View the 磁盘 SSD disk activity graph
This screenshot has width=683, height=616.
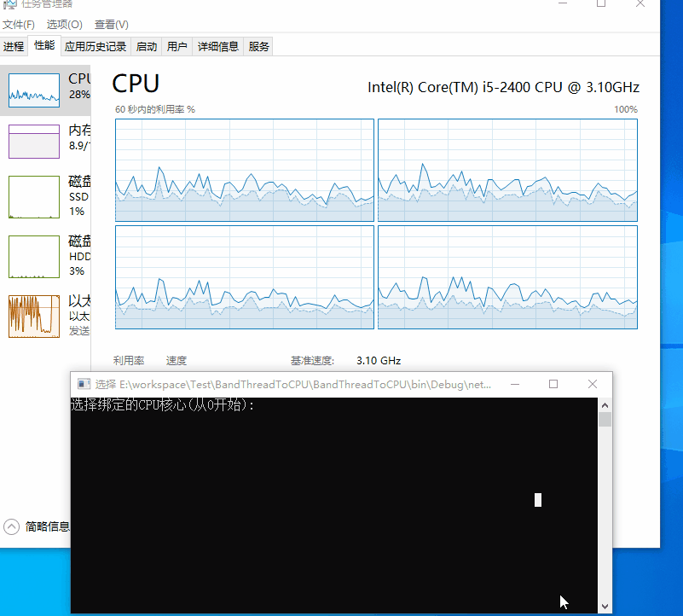34,197
